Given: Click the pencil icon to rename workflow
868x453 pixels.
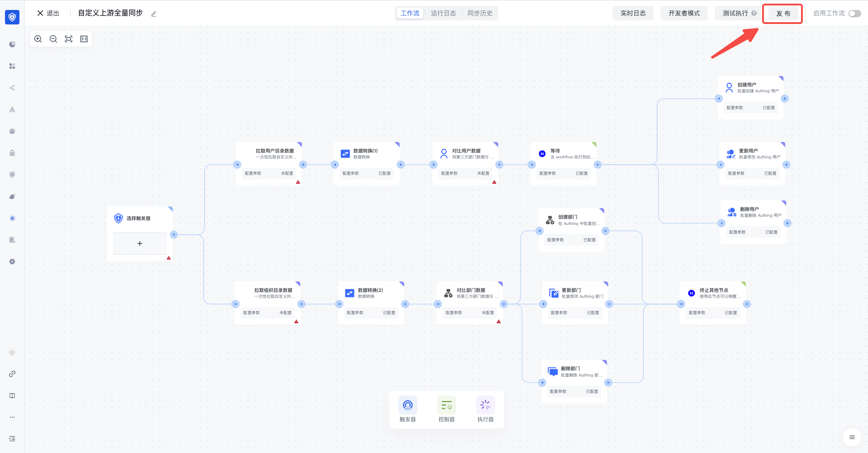Looking at the screenshot, I should coord(154,14).
